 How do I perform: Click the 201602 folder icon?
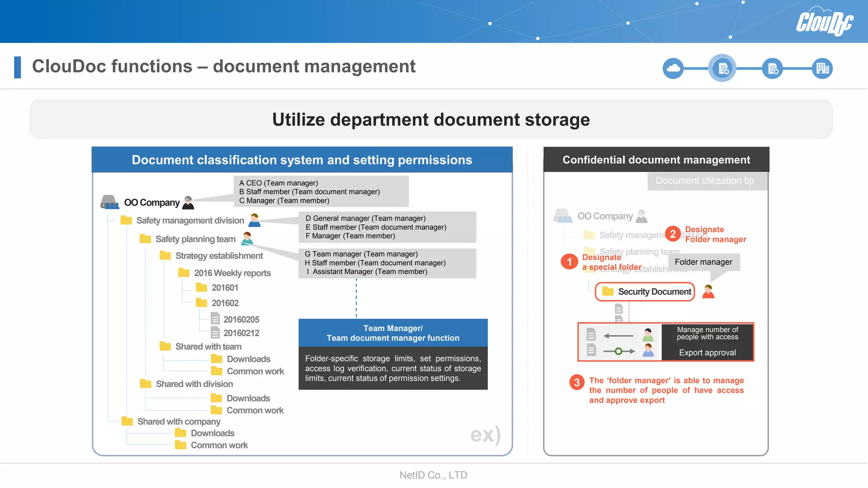[x=201, y=302]
